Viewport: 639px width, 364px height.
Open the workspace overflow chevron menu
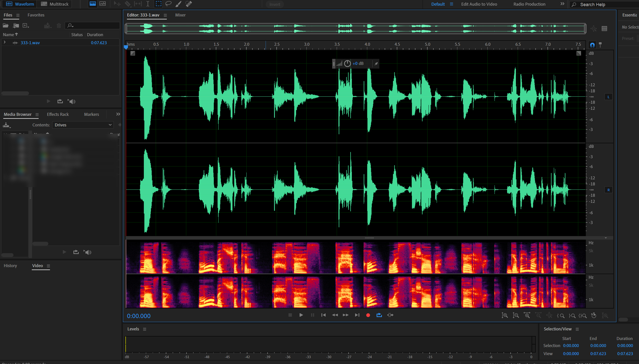click(x=562, y=4)
